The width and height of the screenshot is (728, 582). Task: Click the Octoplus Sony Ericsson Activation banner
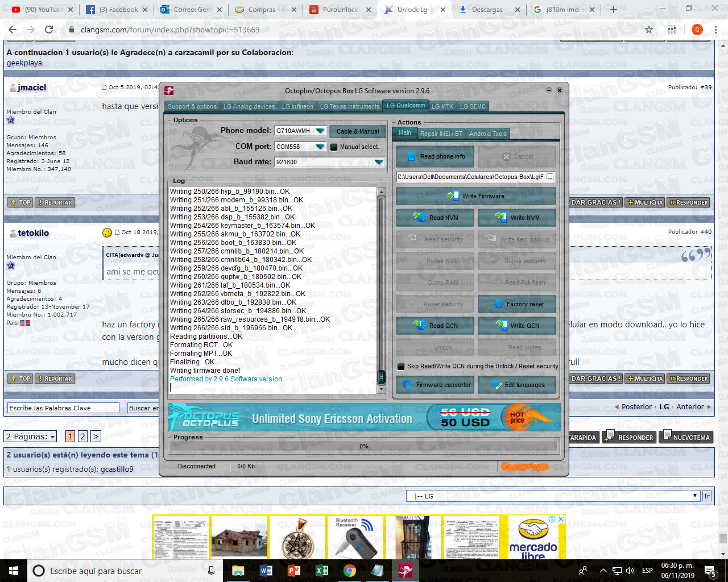364,418
